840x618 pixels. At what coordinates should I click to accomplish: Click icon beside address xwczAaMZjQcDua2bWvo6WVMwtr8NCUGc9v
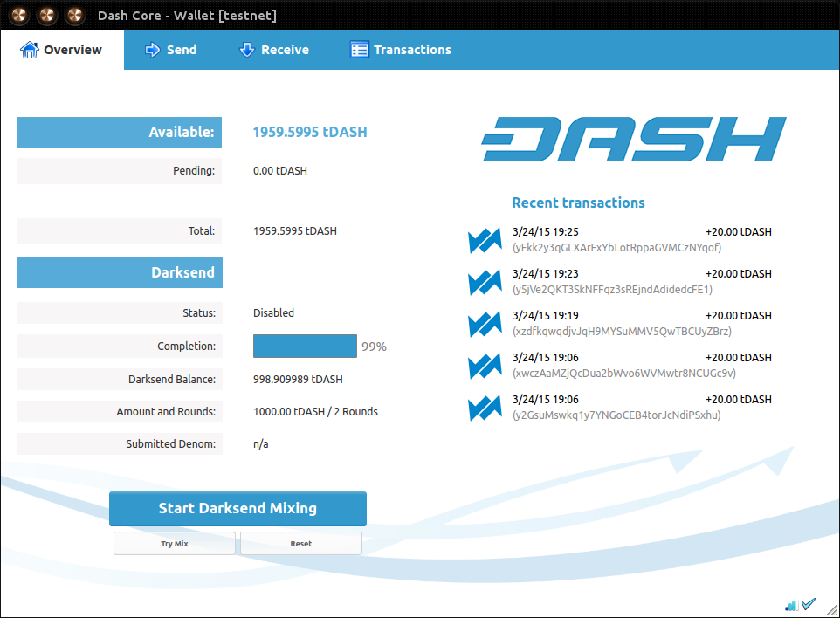[485, 366]
